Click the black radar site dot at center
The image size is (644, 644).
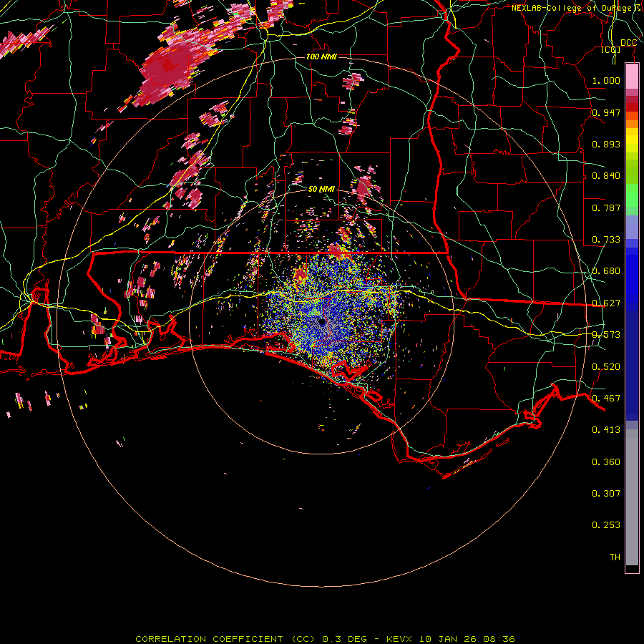pyautogui.click(x=321, y=322)
